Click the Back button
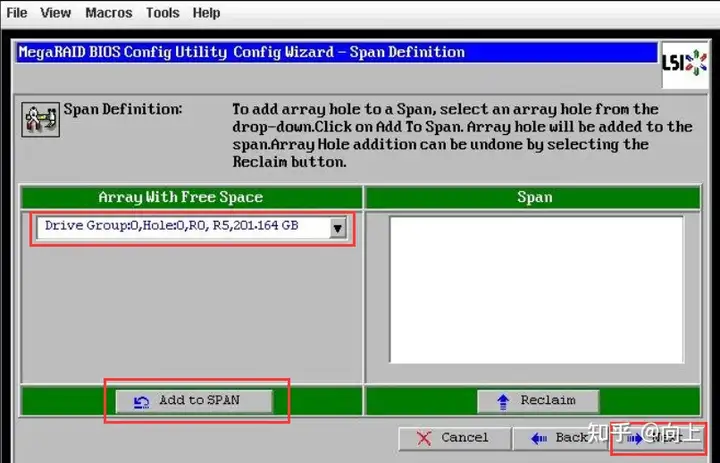This screenshot has height=463, width=720. (561, 438)
